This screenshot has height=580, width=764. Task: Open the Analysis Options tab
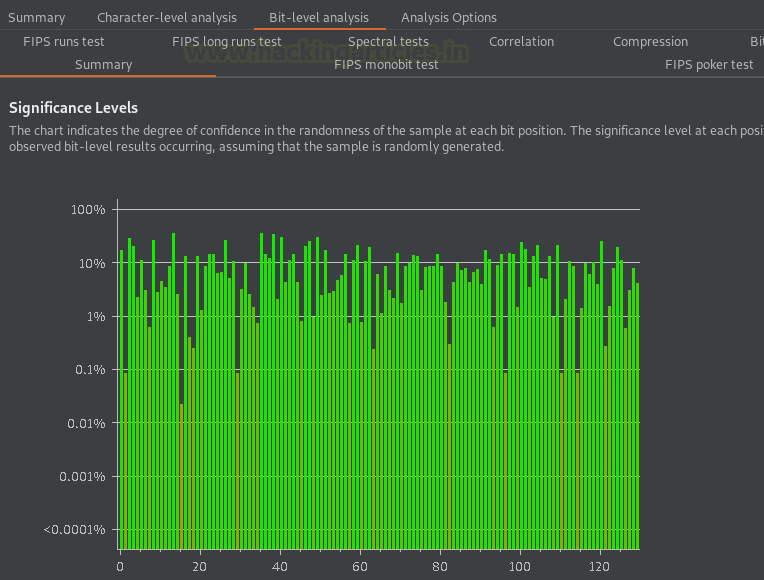pyautogui.click(x=449, y=18)
